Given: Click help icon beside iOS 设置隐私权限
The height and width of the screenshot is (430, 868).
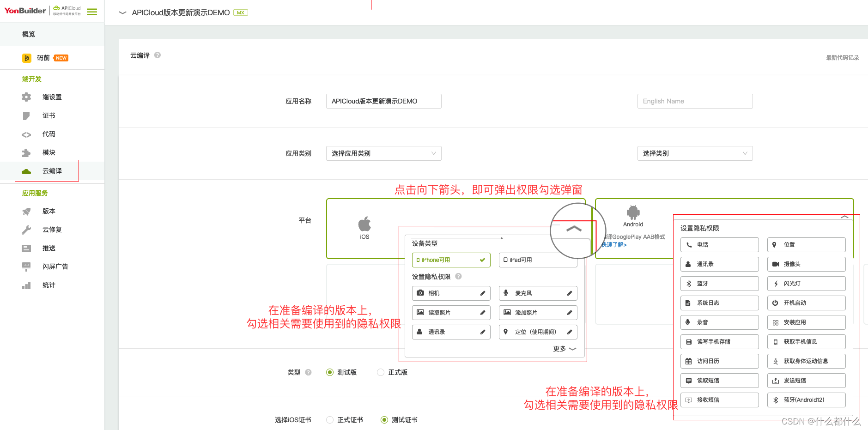Looking at the screenshot, I should 458,276.
